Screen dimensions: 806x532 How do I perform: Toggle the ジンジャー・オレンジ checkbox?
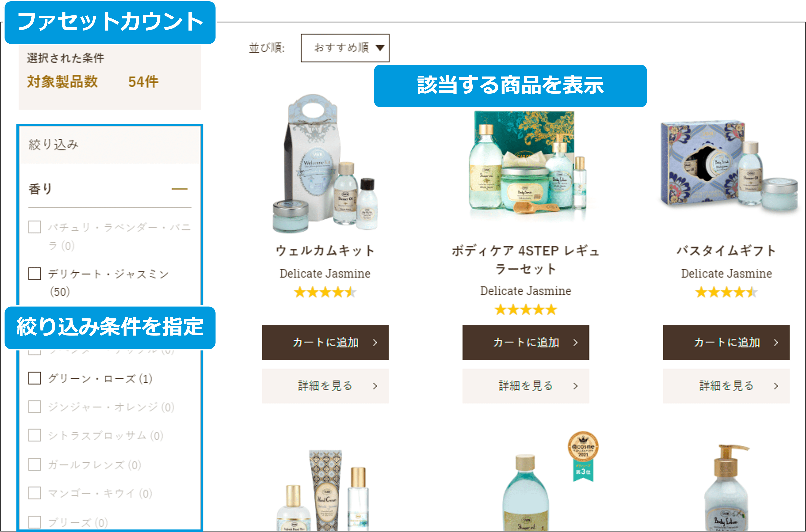35,407
